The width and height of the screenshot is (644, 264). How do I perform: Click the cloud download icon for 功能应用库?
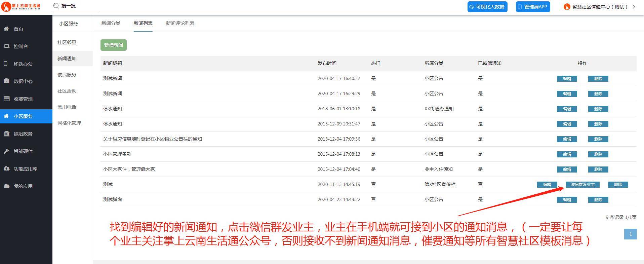(x=6, y=168)
